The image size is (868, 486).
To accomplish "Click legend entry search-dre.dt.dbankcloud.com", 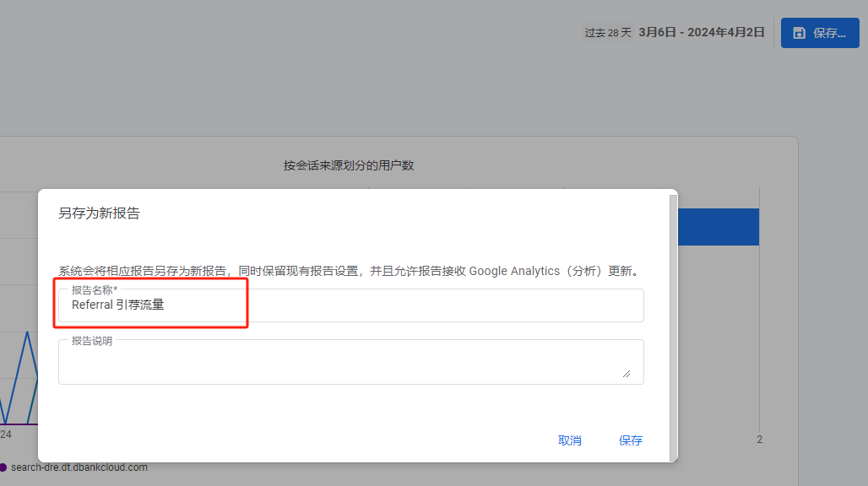I will click(x=79, y=467).
